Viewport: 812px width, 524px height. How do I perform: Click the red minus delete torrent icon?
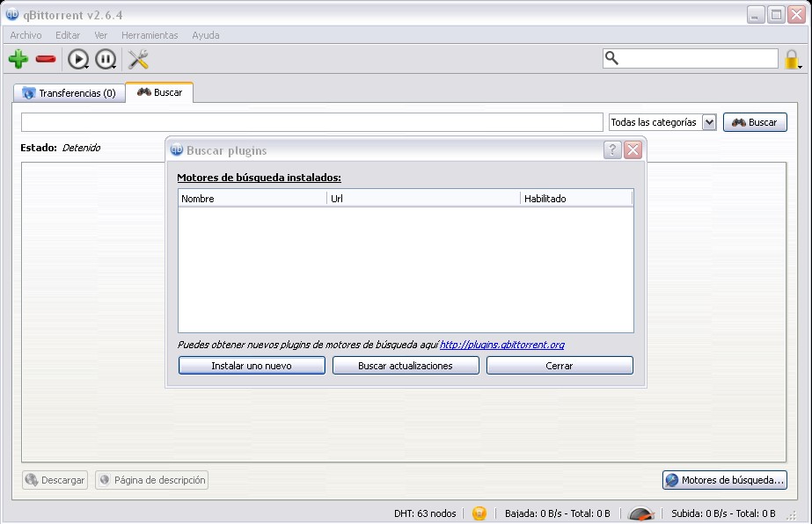point(46,59)
